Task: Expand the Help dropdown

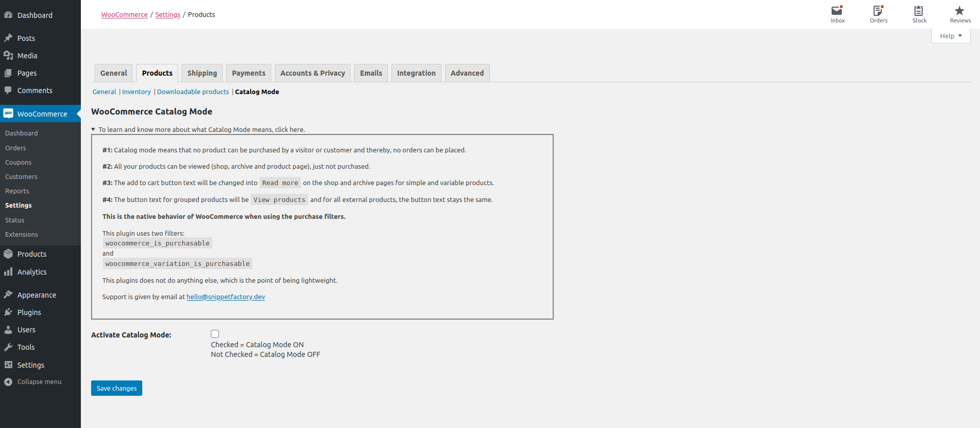Action: (951, 36)
